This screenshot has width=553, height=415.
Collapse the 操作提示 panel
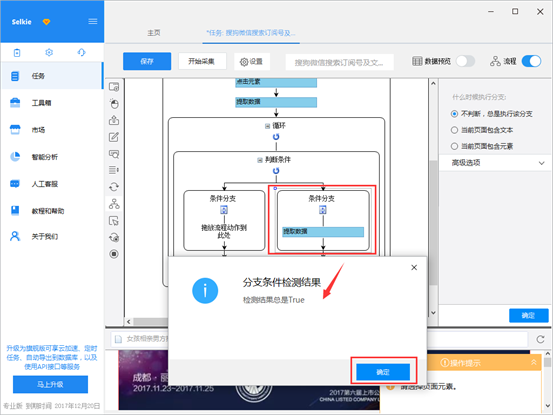[x=534, y=362]
